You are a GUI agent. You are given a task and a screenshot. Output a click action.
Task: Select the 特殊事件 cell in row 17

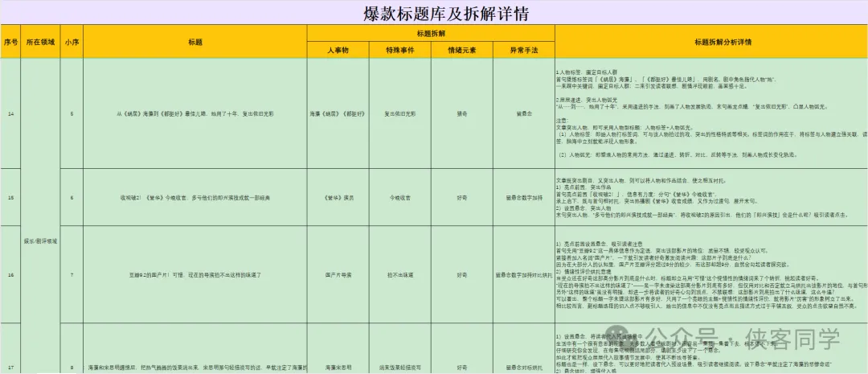pyautogui.click(x=399, y=349)
